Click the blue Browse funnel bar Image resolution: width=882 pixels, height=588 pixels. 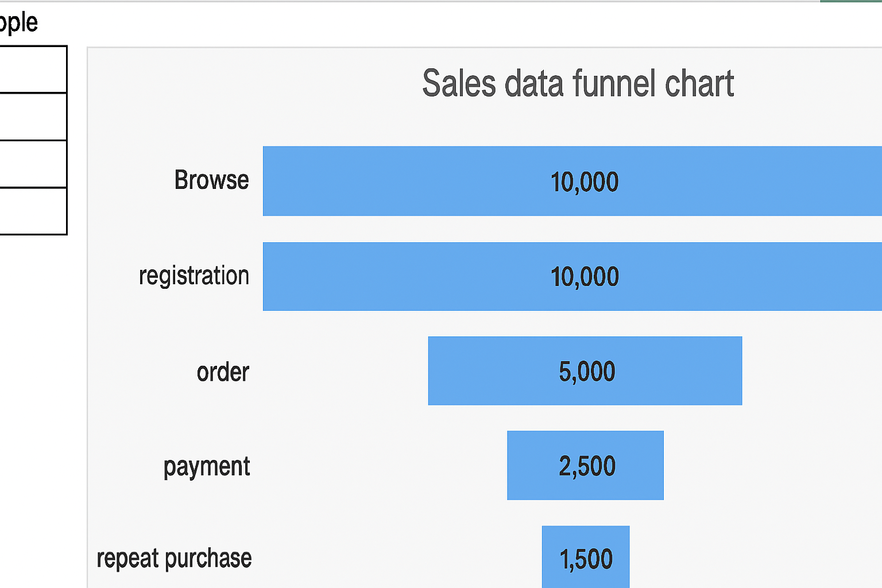pos(402,181)
